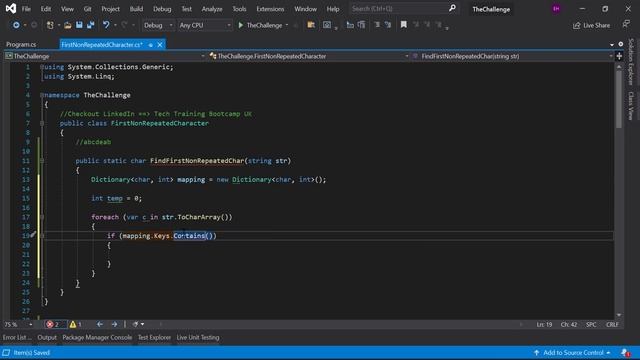Expand the start target dropdown arrow beside TheChallenge

pyautogui.click(x=287, y=25)
